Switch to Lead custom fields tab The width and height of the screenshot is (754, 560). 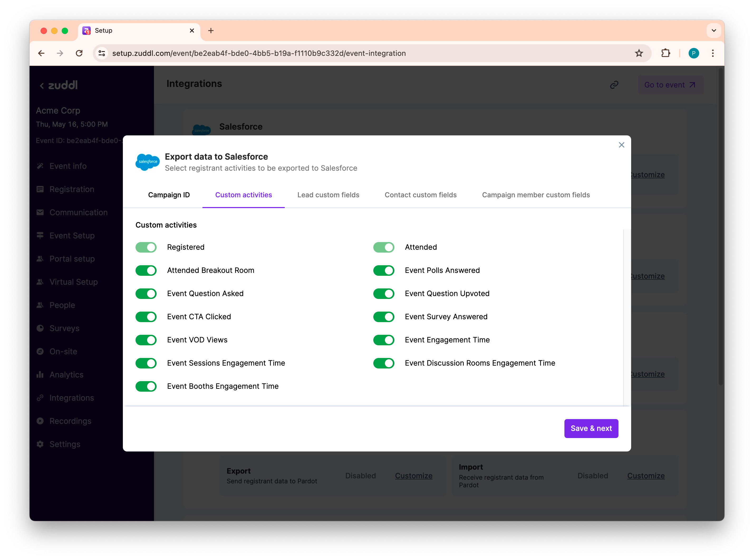[x=328, y=195]
